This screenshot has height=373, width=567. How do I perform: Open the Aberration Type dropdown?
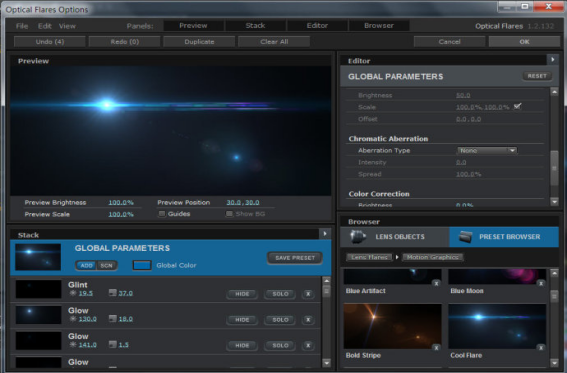coord(487,150)
